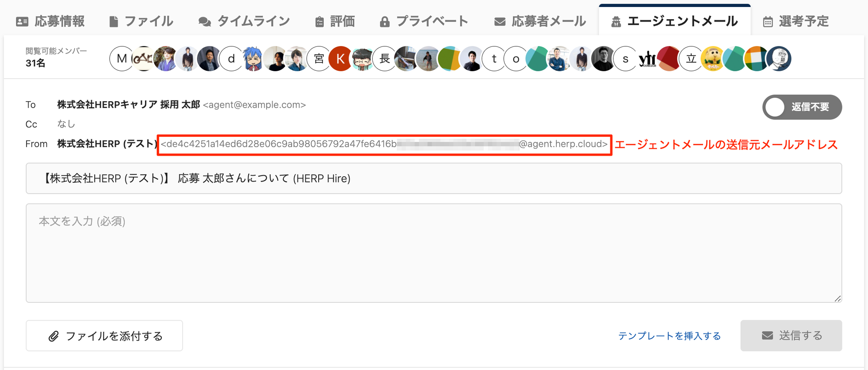Click the black-and-white glasses man avatar
Image resolution: width=868 pixels, height=370 pixels.
tap(604, 59)
